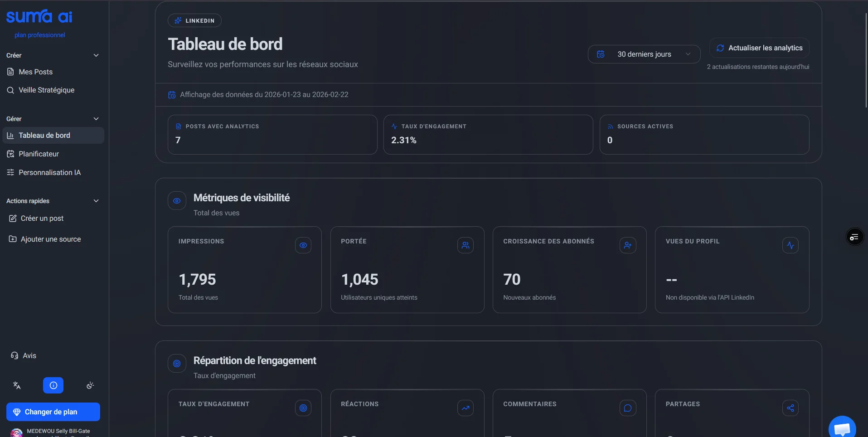This screenshot has width=868, height=437.
Task: Collapse the Créer sidebar section
Action: [x=96, y=55]
